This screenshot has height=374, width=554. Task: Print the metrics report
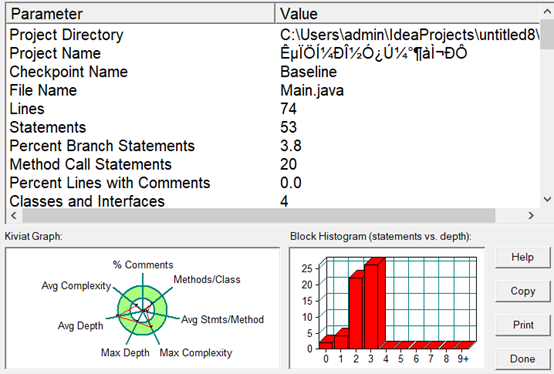tap(523, 325)
